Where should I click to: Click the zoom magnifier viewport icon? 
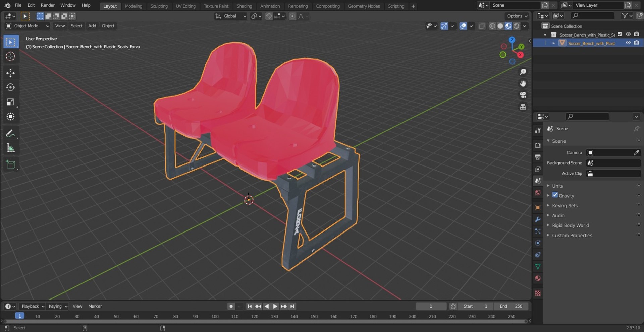(523, 72)
